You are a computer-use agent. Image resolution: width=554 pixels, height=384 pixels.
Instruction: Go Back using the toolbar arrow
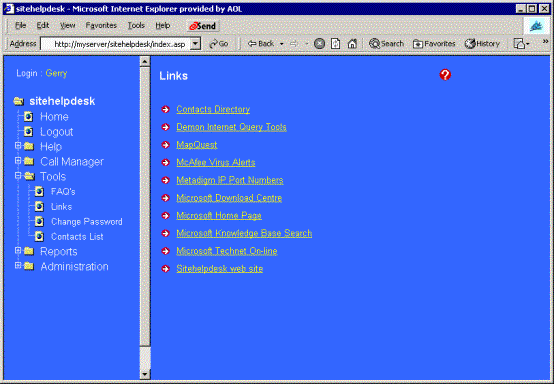pos(261,44)
